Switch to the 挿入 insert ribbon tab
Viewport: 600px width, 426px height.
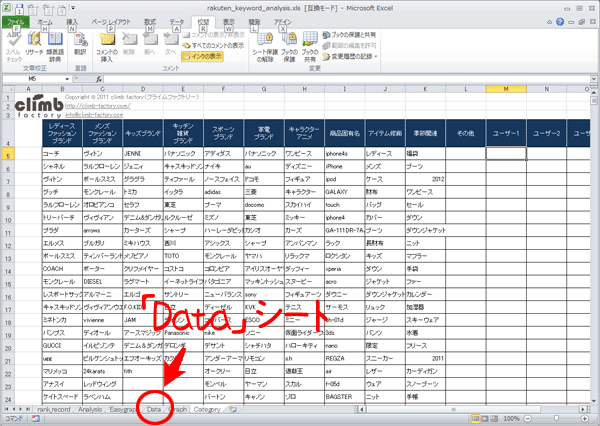pyautogui.click(x=72, y=22)
